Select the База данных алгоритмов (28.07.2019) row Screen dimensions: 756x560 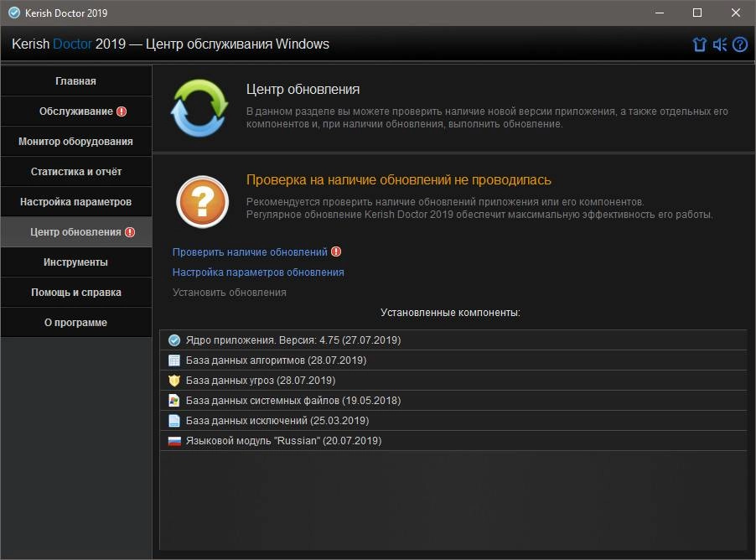coord(453,360)
